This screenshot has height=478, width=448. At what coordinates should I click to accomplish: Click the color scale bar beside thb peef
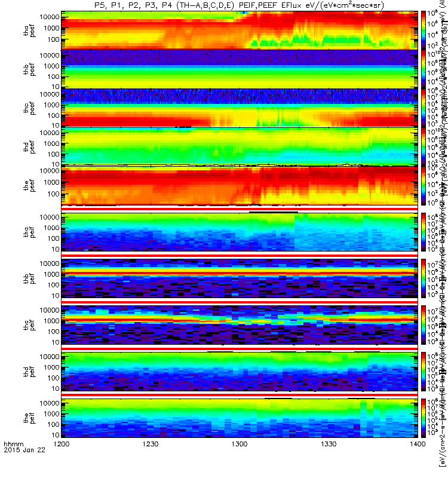pos(424,69)
